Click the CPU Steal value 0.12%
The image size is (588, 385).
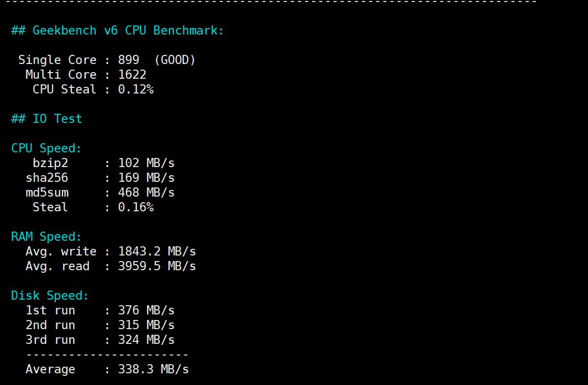click(136, 89)
